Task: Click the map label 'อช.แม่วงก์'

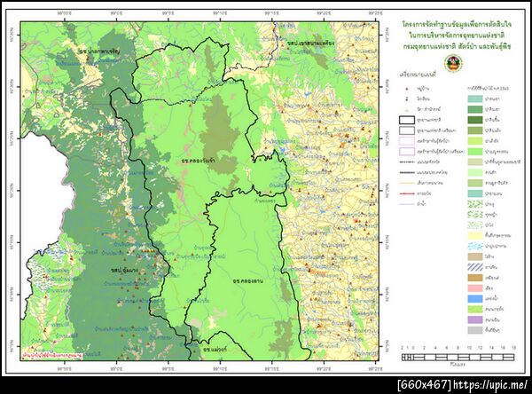Action: point(215,350)
